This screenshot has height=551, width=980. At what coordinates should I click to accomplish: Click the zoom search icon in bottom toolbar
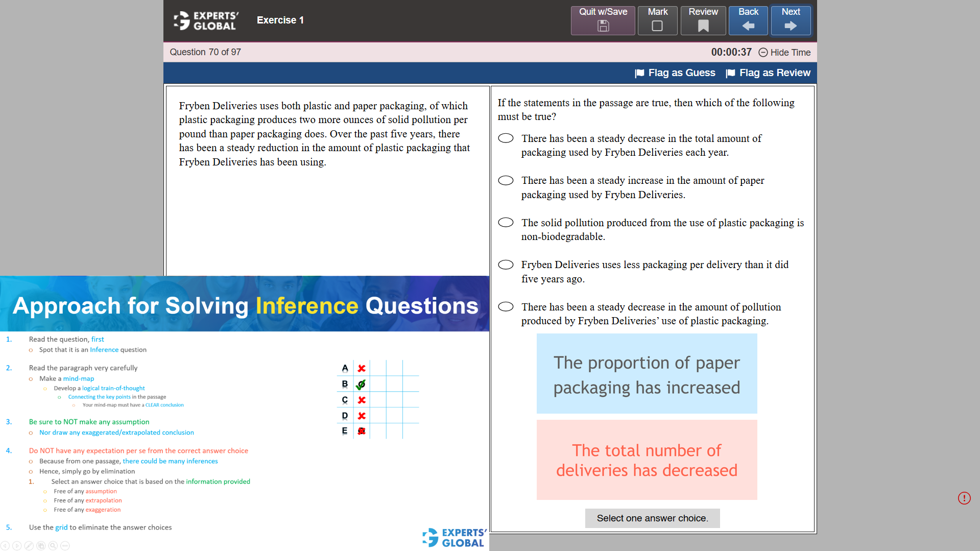coord(52,546)
